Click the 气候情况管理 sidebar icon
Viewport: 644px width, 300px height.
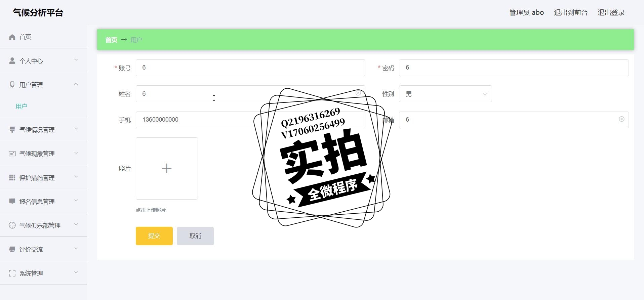pyautogui.click(x=12, y=130)
